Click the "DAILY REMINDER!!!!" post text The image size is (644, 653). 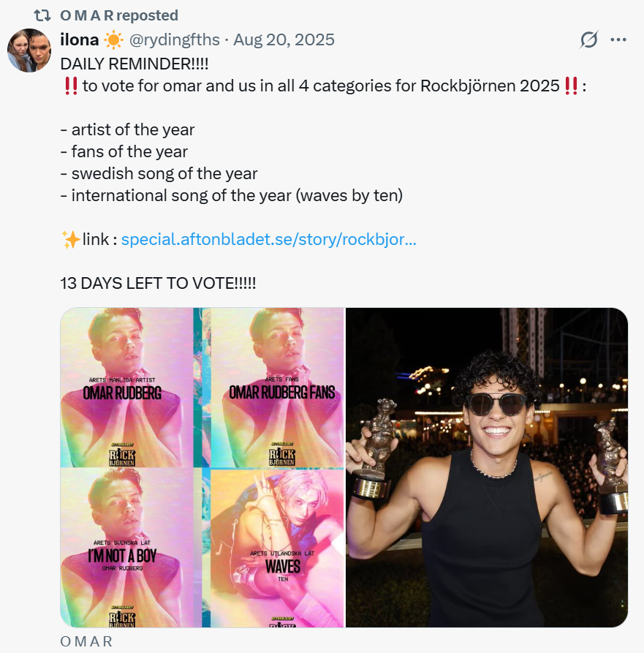(x=134, y=64)
